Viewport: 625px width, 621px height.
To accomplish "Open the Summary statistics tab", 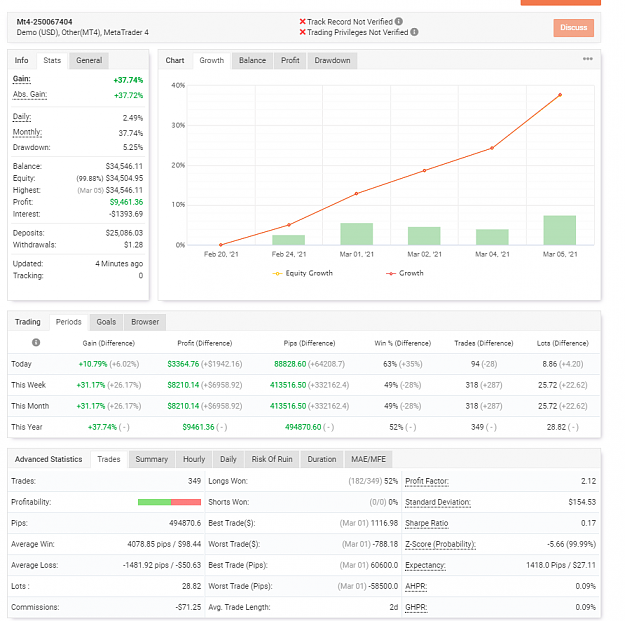I will tap(151, 460).
